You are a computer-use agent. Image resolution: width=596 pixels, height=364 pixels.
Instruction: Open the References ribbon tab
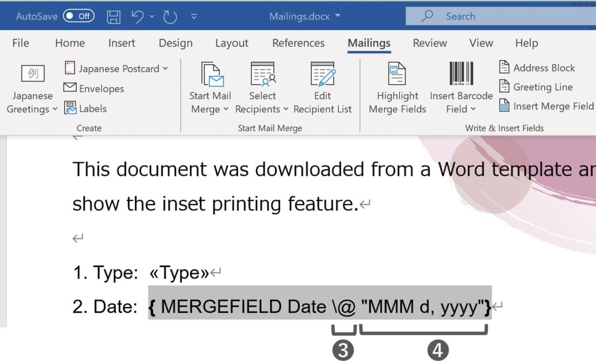(x=298, y=43)
